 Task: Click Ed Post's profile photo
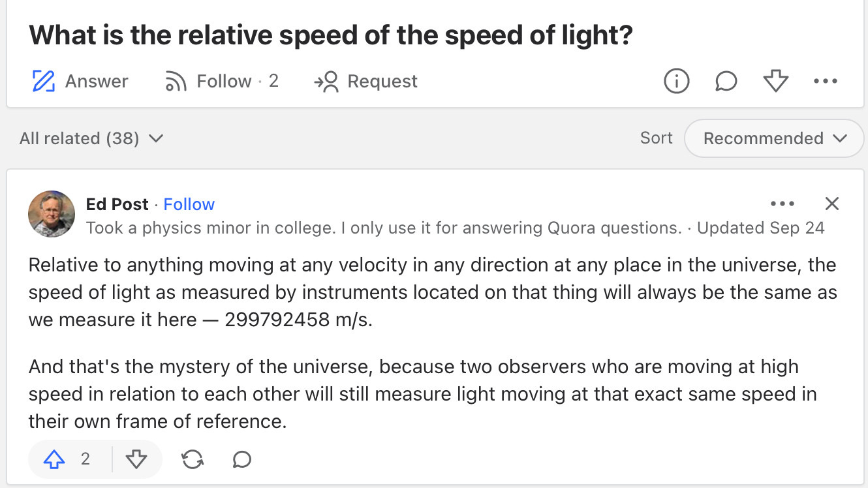pyautogui.click(x=52, y=214)
